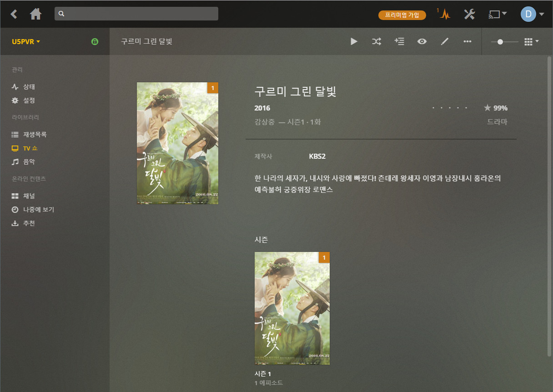This screenshot has height=392, width=553.
Task: Click the 프리미엄 가입 button
Action: [x=402, y=15]
